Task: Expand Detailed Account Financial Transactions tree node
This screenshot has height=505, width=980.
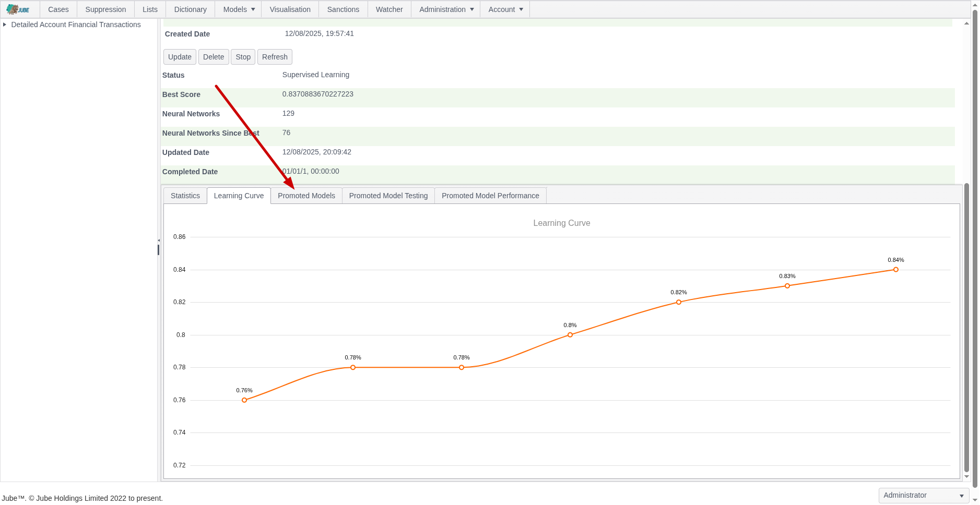Action: pyautogui.click(x=5, y=25)
